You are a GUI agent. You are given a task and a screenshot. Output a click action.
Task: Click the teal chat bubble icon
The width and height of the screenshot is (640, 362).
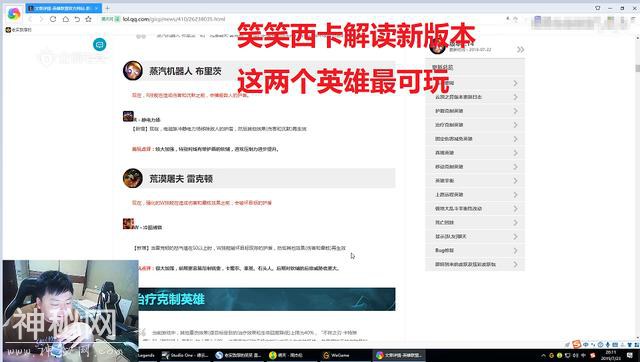100,44
